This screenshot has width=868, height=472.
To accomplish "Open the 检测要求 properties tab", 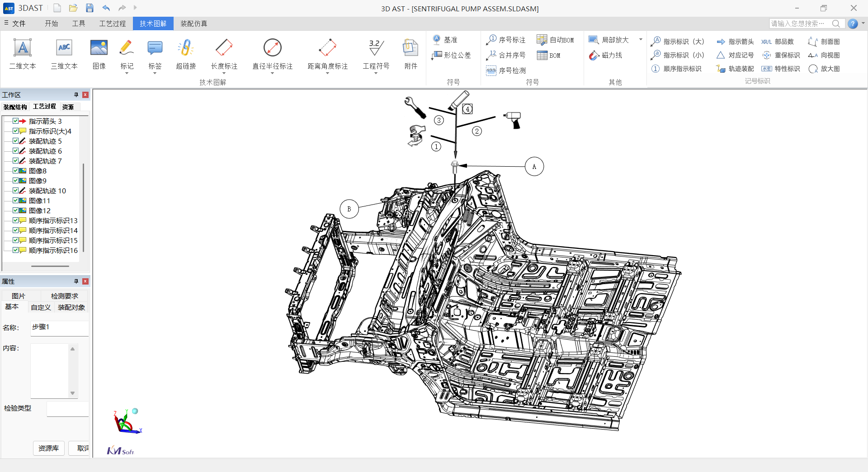I will point(64,296).
